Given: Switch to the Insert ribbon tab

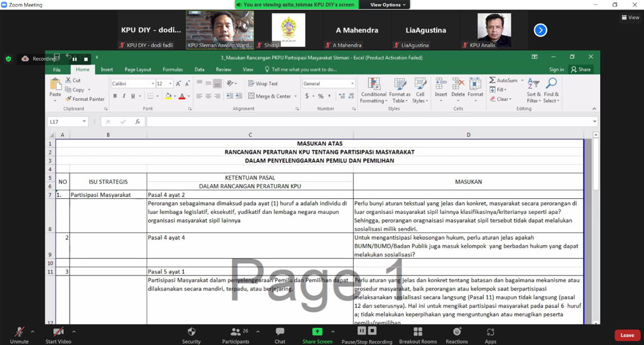Looking at the screenshot, I should [x=106, y=69].
